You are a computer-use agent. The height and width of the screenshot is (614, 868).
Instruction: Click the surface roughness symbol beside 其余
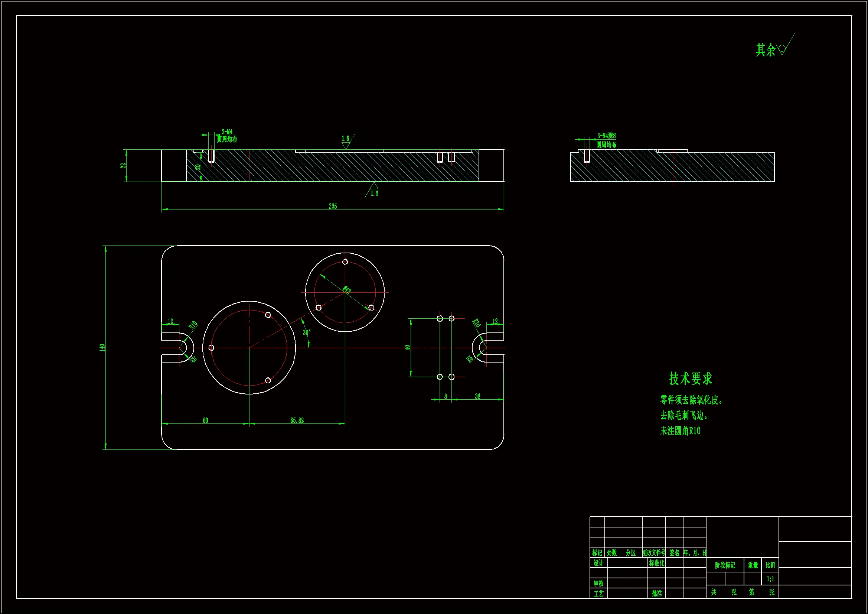point(783,49)
